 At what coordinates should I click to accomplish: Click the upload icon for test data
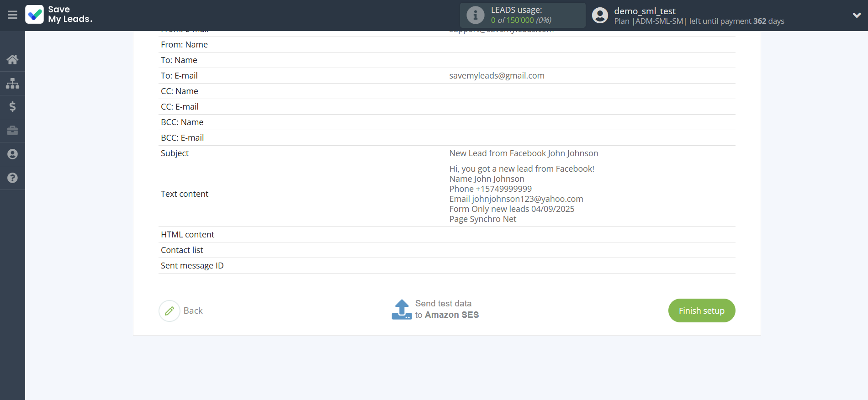[402, 310]
